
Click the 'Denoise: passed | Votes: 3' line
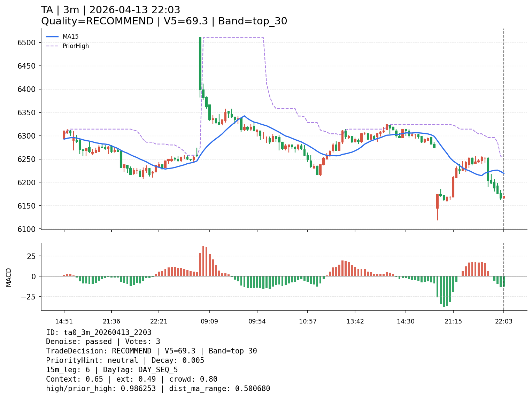103,342
